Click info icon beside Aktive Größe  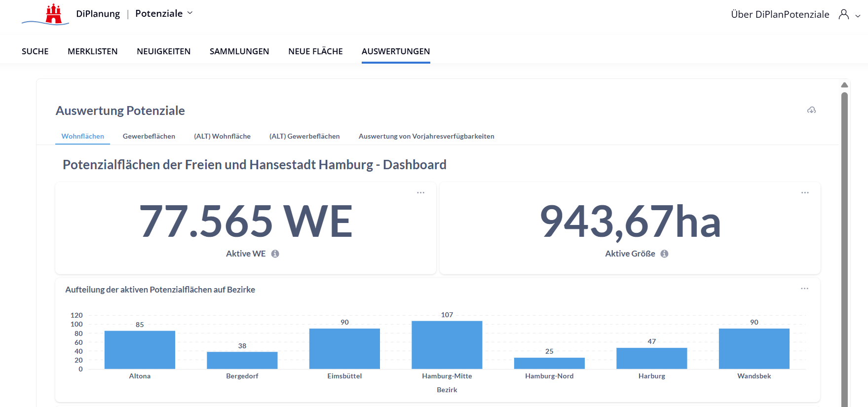pyautogui.click(x=665, y=254)
